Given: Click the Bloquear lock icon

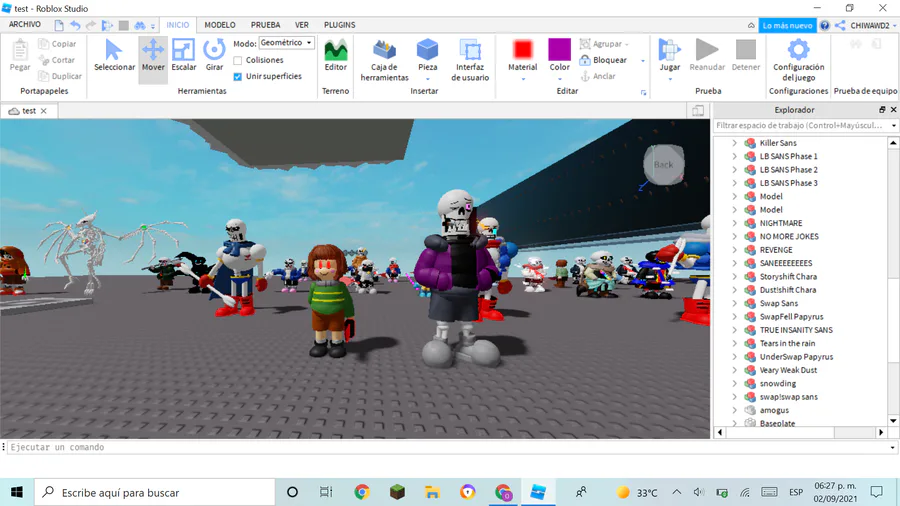Looking at the screenshot, I should point(585,60).
